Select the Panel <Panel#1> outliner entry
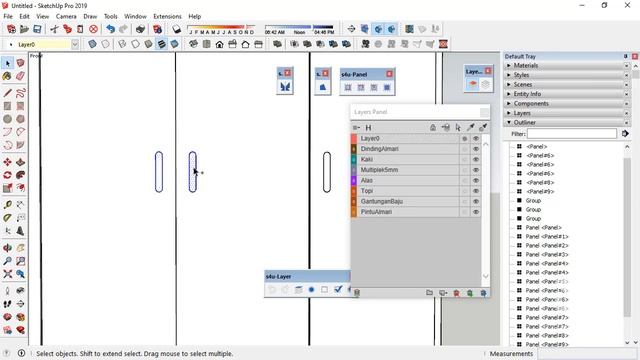Image resolution: width=640 pixels, height=360 pixels. [x=547, y=236]
